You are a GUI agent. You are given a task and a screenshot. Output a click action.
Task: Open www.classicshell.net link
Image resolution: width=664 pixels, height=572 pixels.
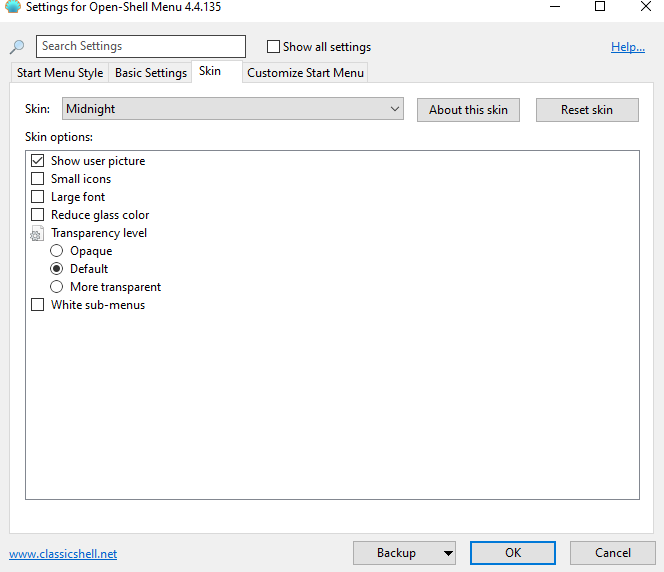coord(63,554)
